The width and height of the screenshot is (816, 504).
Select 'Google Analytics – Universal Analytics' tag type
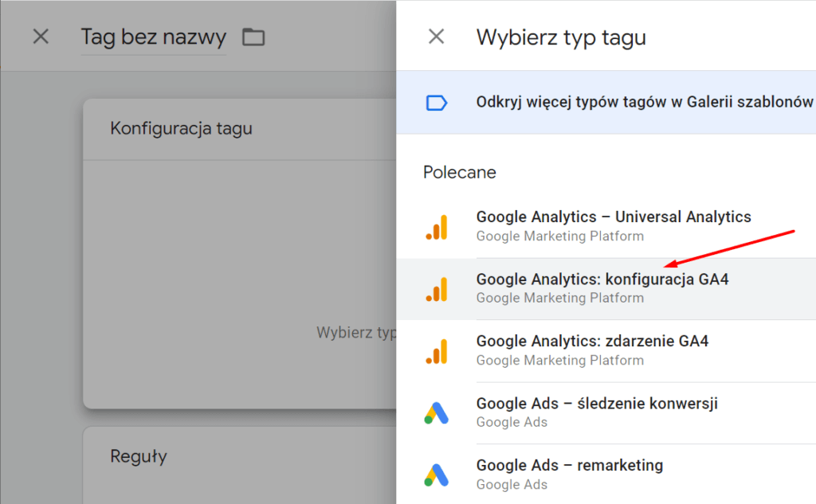(606, 227)
